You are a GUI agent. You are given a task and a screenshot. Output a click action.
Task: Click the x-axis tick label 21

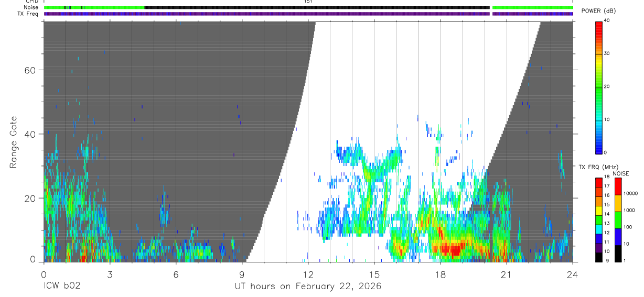pyautogui.click(x=507, y=274)
